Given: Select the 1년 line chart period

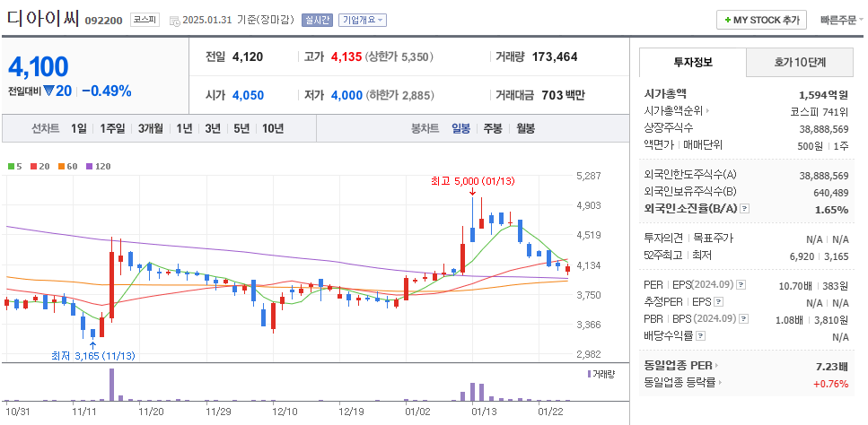Looking at the screenshot, I should point(184,129).
